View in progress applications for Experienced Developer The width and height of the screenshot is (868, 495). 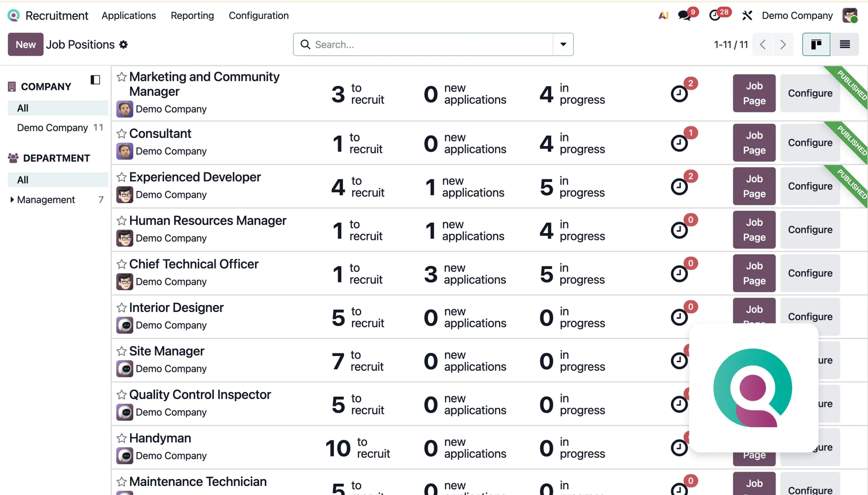[x=572, y=187]
